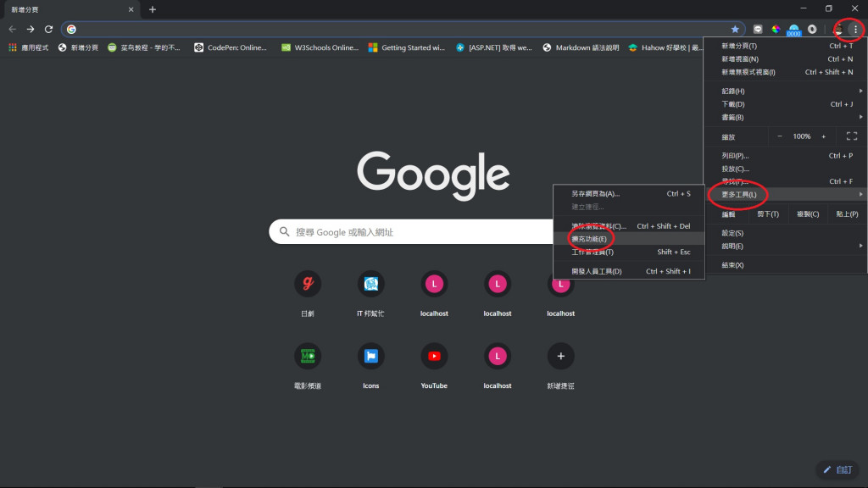The image size is (868, 488).
Task: Click the Google logo
Action: (x=433, y=175)
